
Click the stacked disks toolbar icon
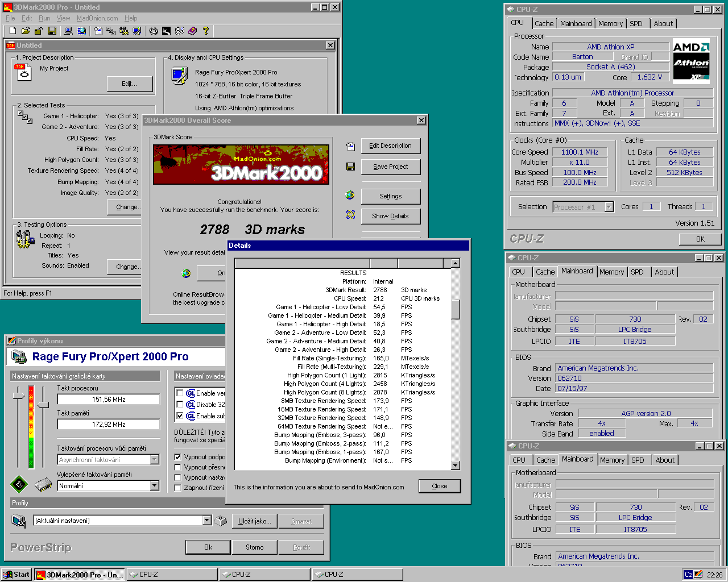tap(180, 31)
